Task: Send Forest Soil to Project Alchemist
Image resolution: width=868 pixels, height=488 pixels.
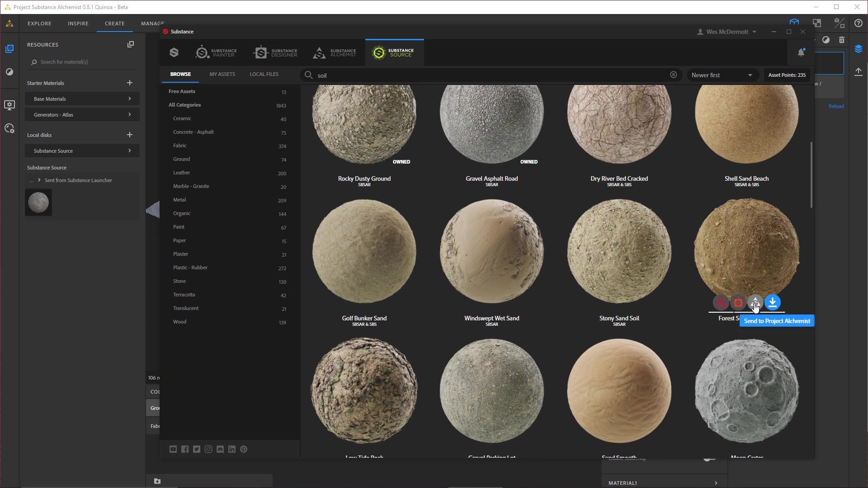Action: point(755,303)
